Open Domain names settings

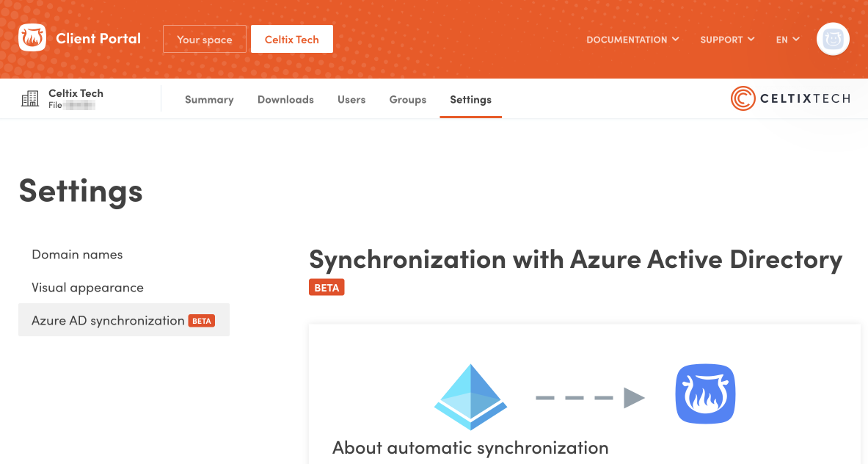tap(77, 255)
